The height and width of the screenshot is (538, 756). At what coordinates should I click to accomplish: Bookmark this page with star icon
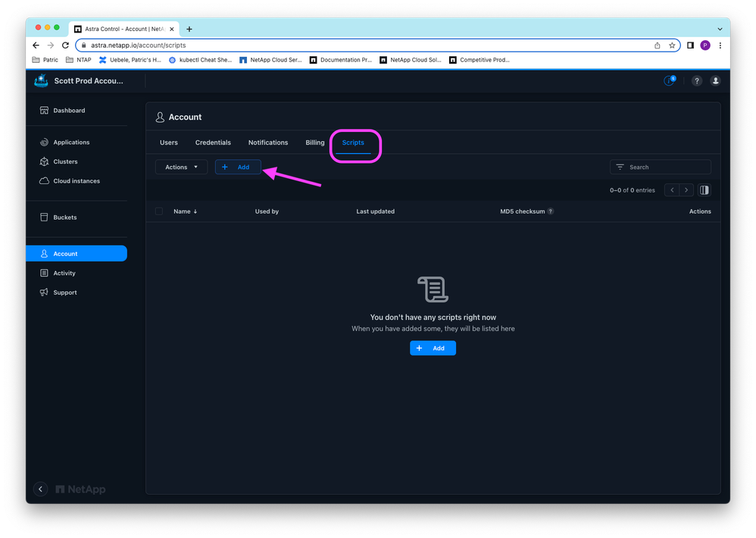[x=672, y=45]
